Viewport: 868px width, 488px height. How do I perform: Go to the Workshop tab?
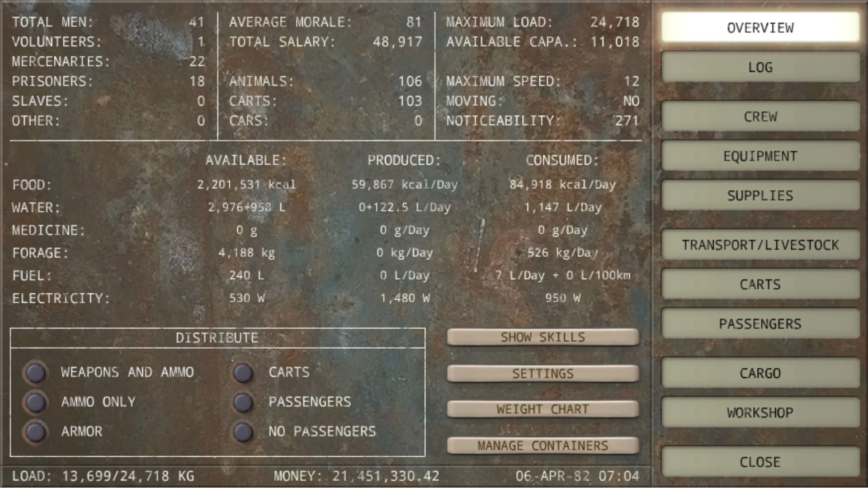760,413
